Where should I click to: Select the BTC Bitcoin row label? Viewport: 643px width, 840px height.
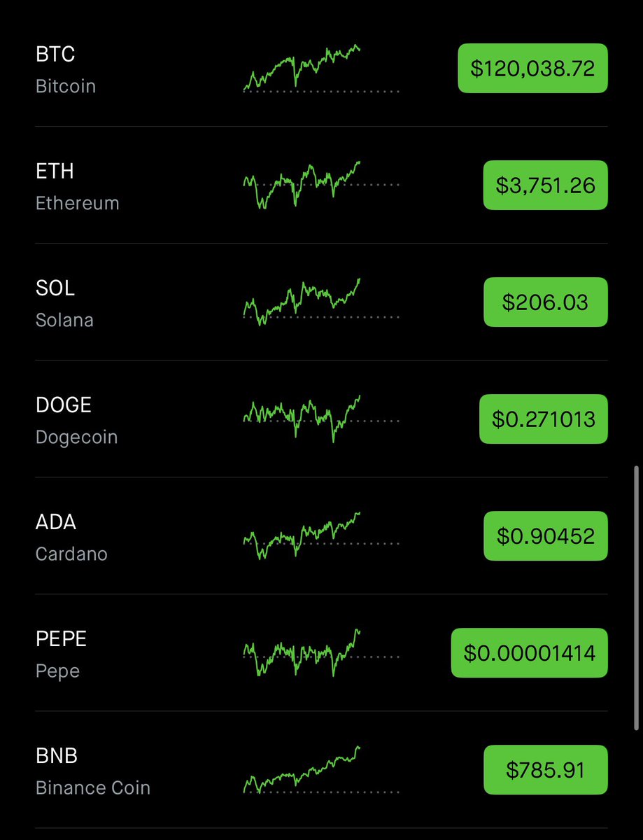(x=66, y=69)
